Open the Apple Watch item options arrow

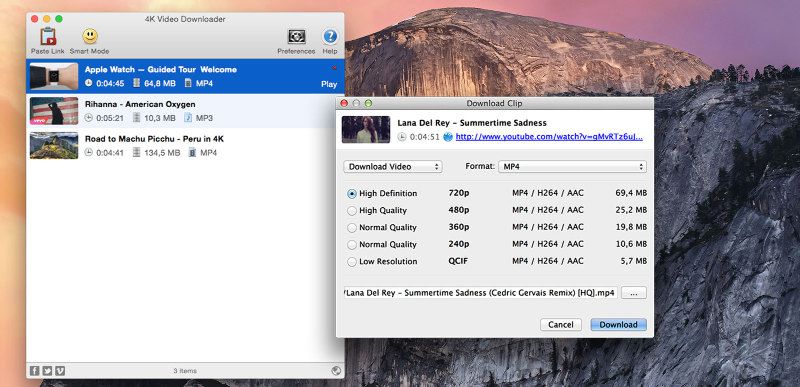click(x=335, y=68)
